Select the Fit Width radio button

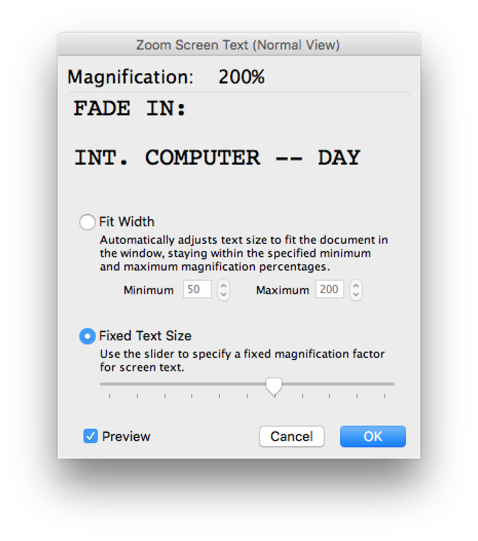87,222
